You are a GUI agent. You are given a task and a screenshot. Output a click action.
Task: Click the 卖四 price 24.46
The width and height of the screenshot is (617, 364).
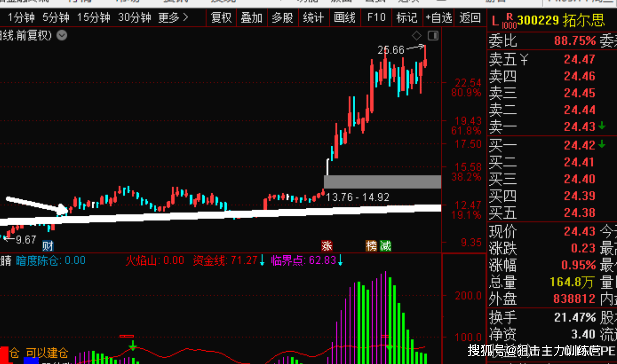(579, 76)
